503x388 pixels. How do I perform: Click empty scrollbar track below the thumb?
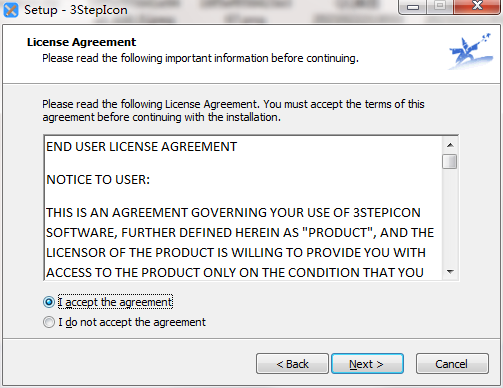click(x=450, y=217)
